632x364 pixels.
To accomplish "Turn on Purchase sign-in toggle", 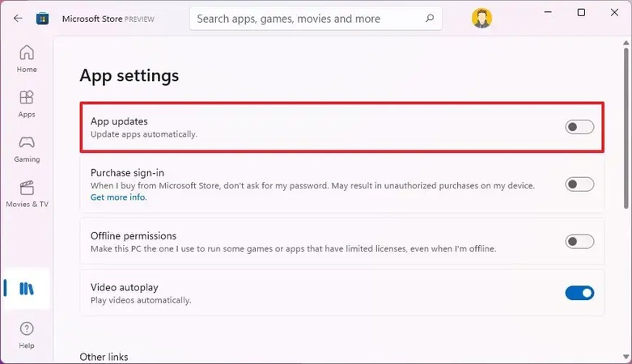I will pyautogui.click(x=579, y=184).
